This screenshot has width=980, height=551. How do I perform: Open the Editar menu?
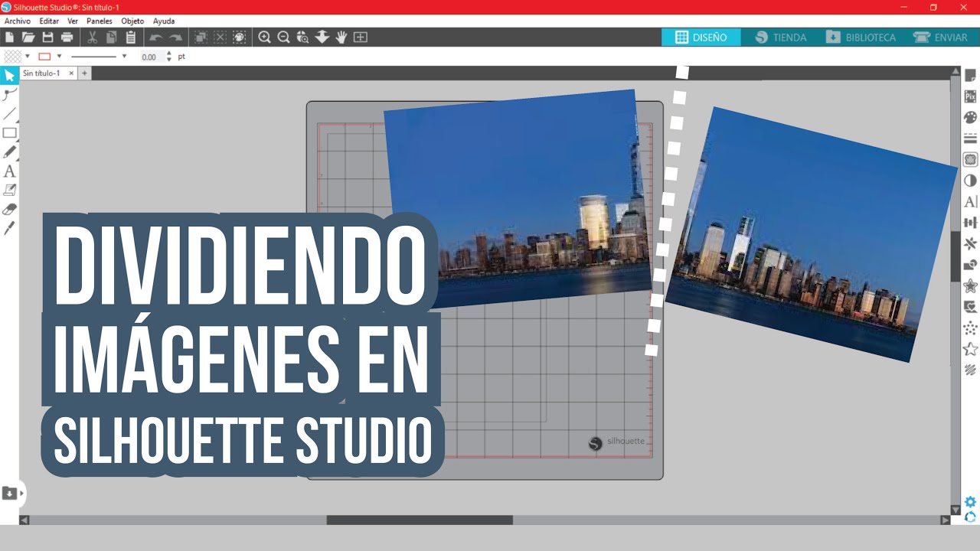tap(49, 21)
